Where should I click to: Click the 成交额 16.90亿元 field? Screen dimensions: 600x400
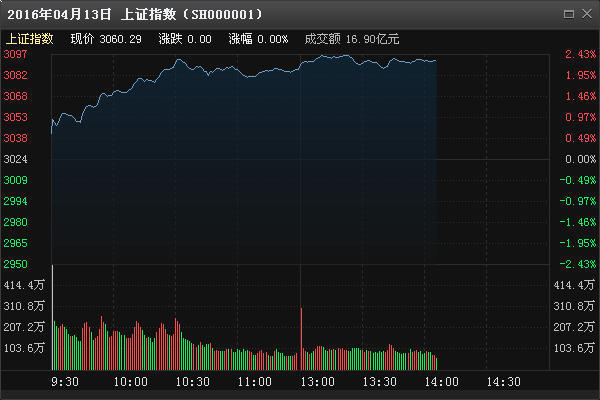[352, 39]
